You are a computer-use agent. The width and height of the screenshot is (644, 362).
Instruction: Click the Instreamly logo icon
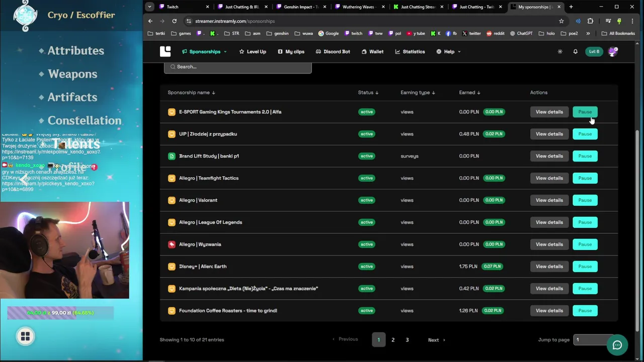pyautogui.click(x=165, y=51)
